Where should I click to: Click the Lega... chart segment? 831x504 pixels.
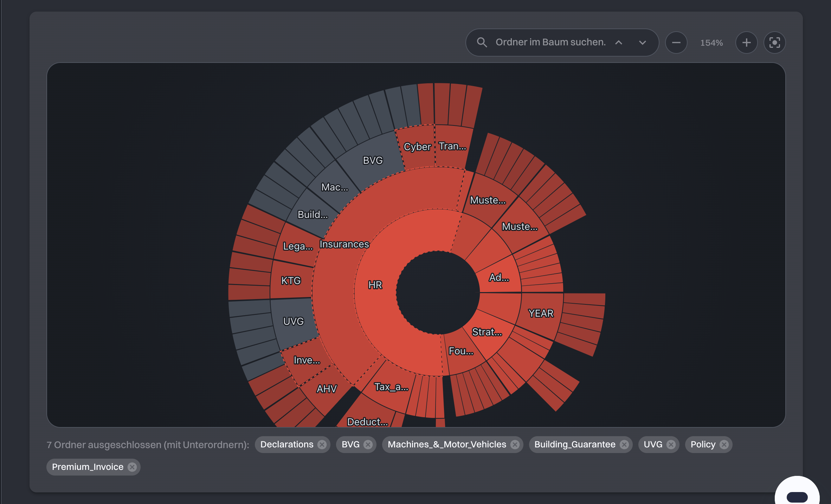coord(297,246)
